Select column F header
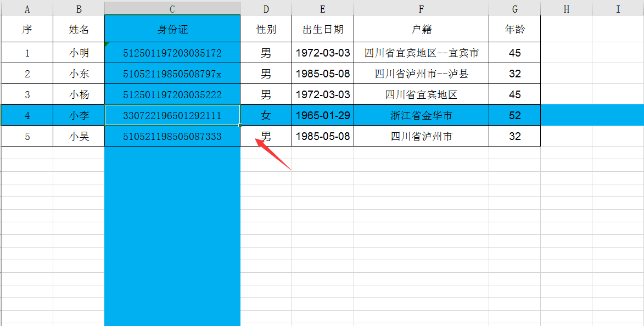Image resolution: width=644 pixels, height=326 pixels. coord(422,9)
